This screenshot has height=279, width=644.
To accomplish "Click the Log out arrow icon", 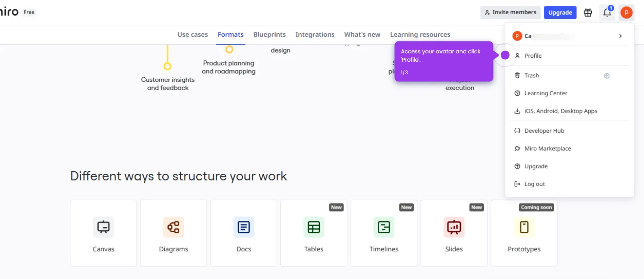I will tap(517, 184).
